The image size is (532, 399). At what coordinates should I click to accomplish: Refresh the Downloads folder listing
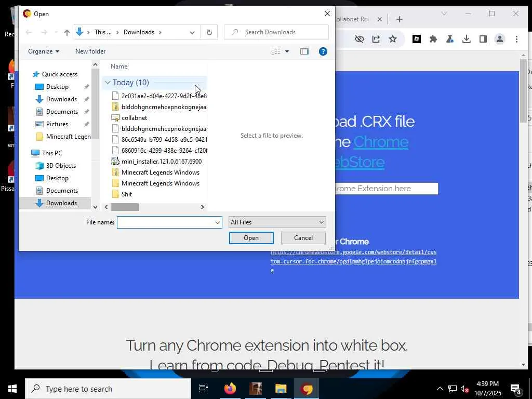209,33
